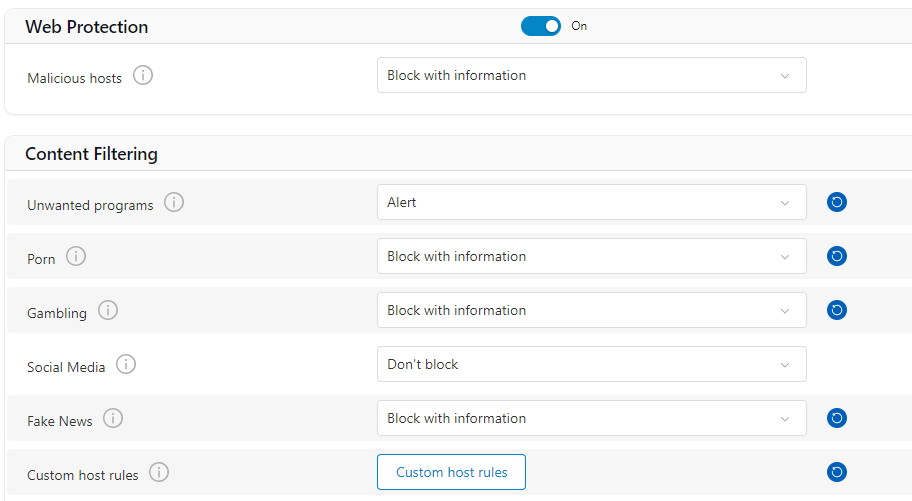Reset Custom host rules to default
Image resolution: width=912 pixels, height=501 pixels.
click(x=836, y=472)
